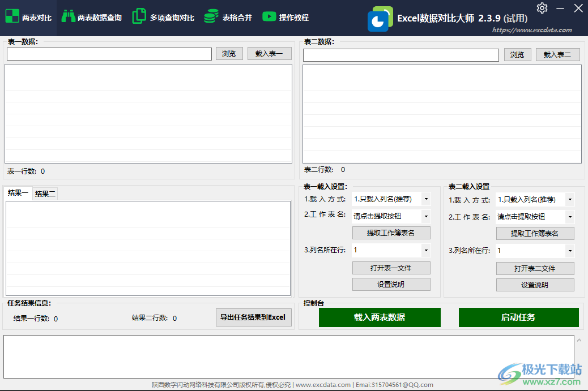Open the 表格合并 stacked-coins tool
Image resolution: width=588 pixels, height=391 pixels.
tap(228, 17)
